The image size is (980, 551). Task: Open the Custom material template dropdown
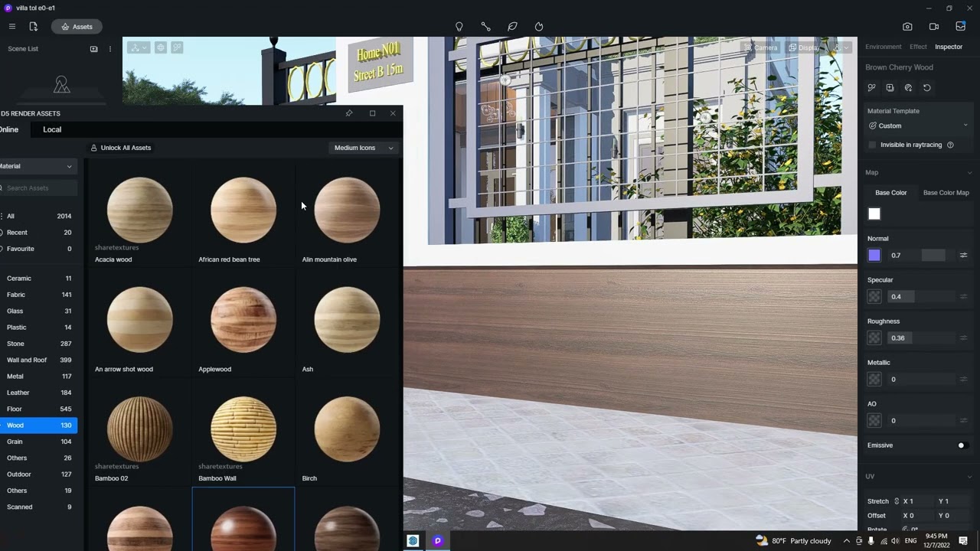[x=919, y=126]
